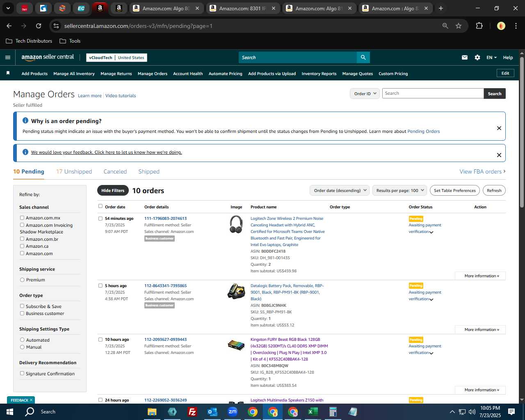The height and width of the screenshot is (420, 525).
Task: Check the Amazon.com.mx sales channel filter
Action: point(22,218)
